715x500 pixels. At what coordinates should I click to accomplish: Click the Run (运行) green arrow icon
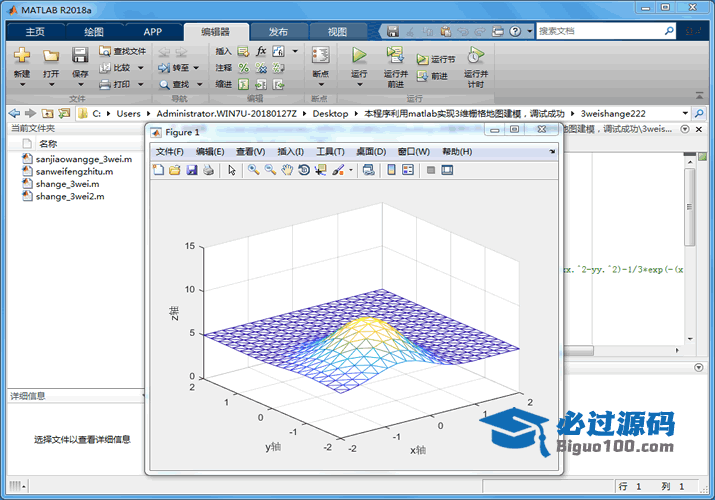pyautogui.click(x=359, y=55)
